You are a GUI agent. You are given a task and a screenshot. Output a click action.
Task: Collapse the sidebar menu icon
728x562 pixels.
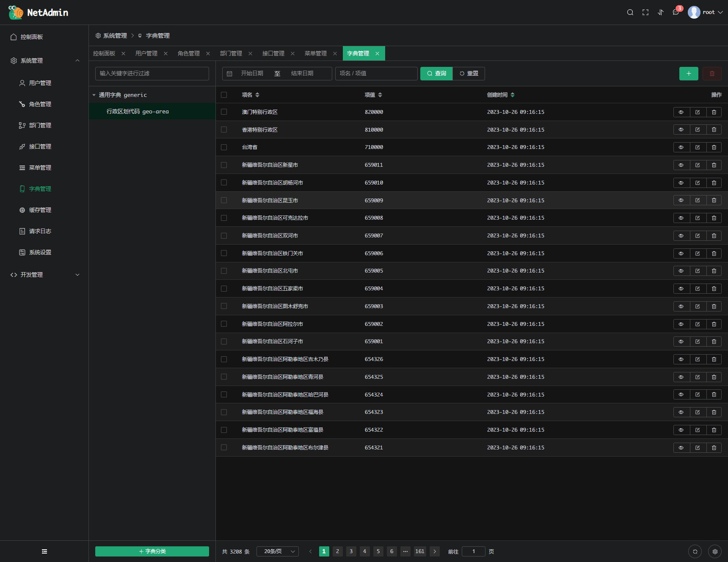(44, 551)
